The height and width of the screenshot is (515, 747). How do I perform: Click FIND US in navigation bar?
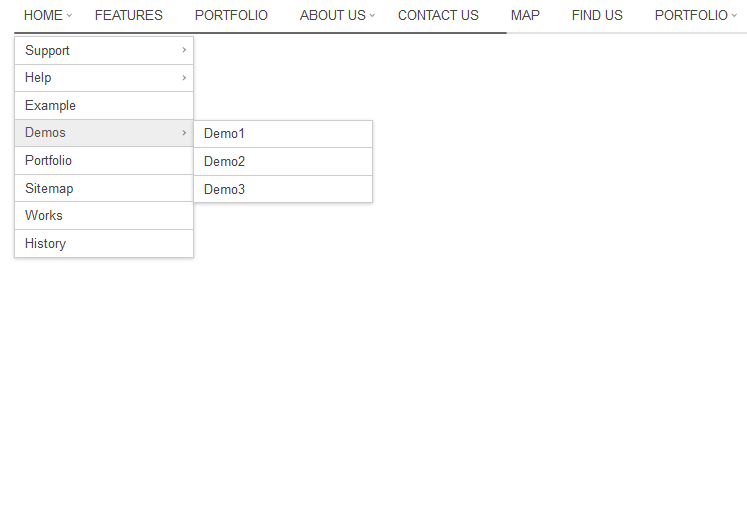(597, 16)
